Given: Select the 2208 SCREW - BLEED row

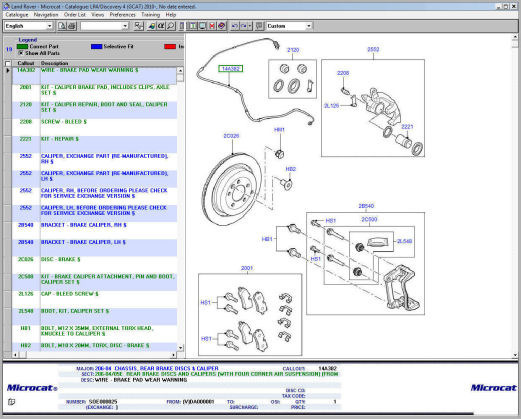Looking at the screenshot, I should coord(95,127).
